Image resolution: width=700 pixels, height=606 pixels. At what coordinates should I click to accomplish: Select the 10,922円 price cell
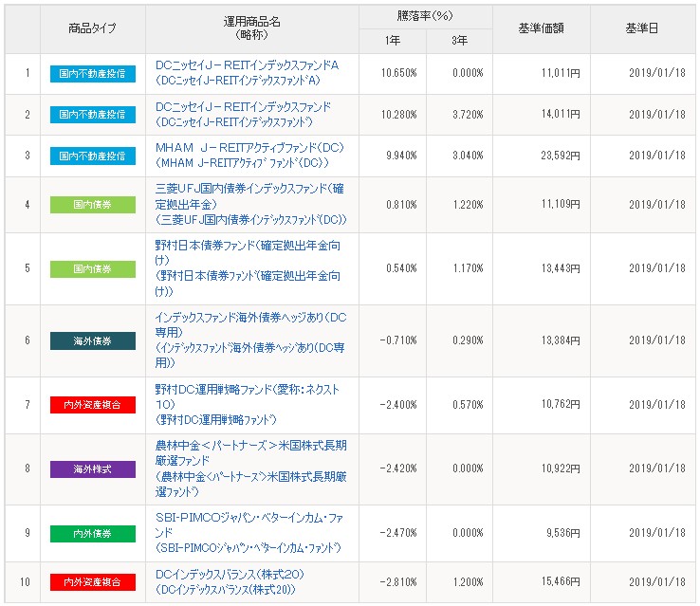coord(542,468)
